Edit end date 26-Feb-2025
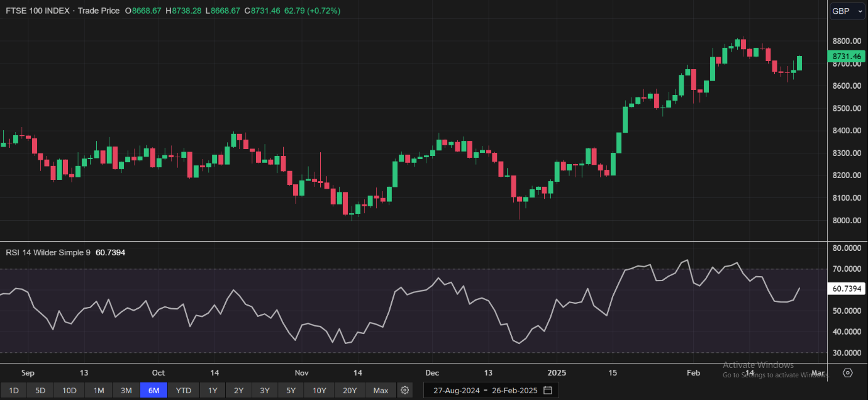 click(514, 391)
